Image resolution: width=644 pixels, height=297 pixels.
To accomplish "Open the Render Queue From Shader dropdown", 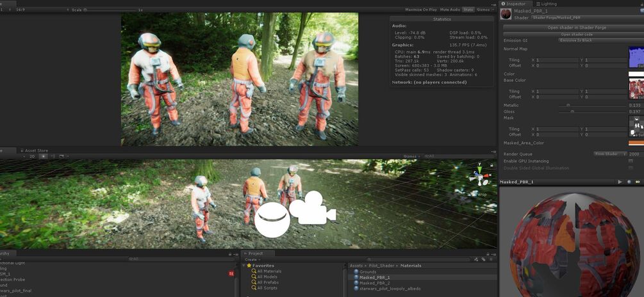I will click(610, 154).
